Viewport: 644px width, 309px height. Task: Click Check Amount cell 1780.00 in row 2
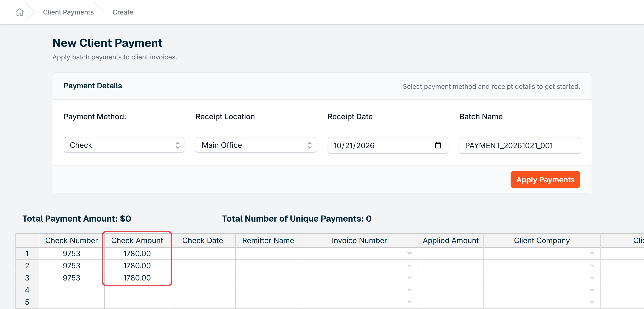[x=137, y=266]
